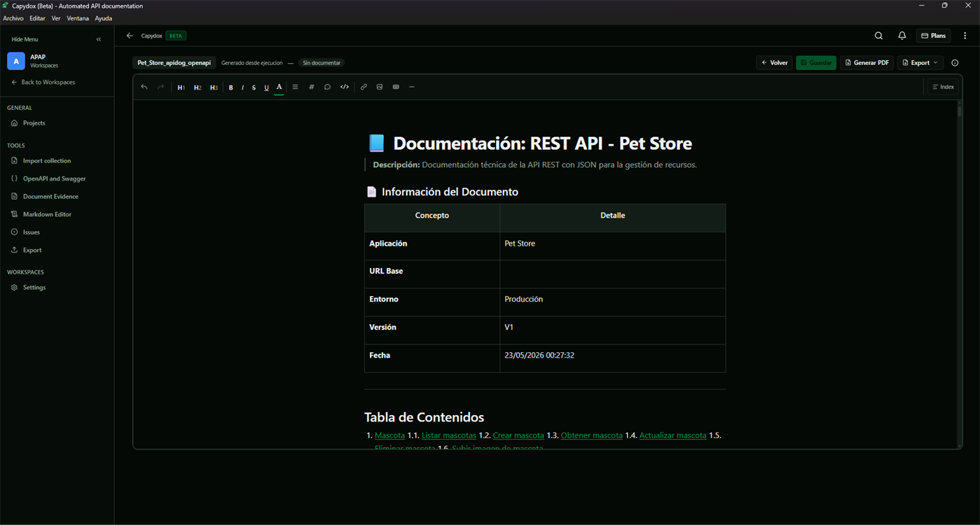
Task: Click the document title heading
Action: (x=530, y=143)
